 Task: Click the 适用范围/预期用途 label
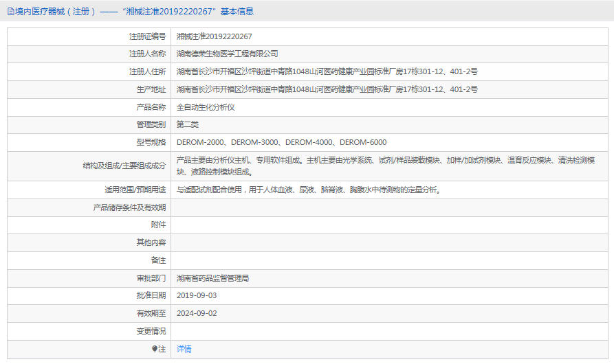point(135,190)
